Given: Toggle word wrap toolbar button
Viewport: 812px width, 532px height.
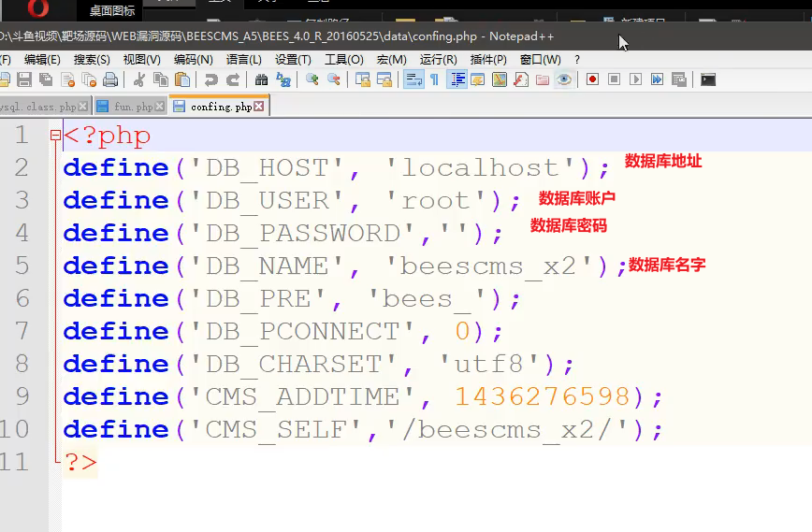Looking at the screenshot, I should coord(413,80).
